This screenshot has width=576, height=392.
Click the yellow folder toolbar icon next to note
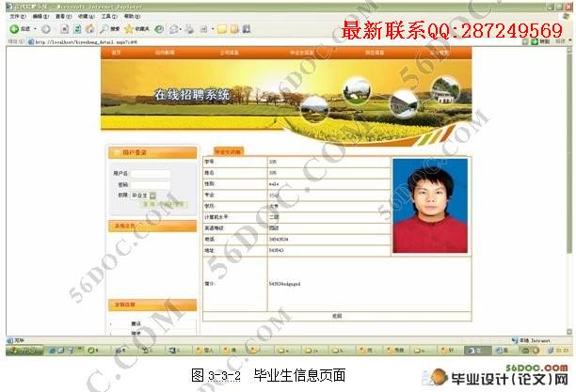pyautogui.click(x=234, y=29)
